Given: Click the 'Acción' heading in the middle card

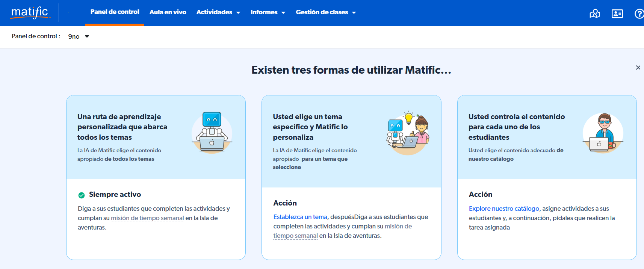Looking at the screenshot, I should pos(285,203).
